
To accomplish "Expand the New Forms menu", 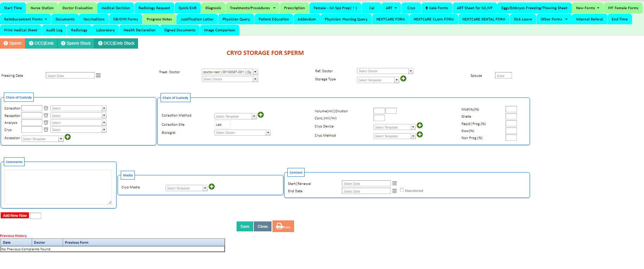I will pyautogui.click(x=587, y=8).
